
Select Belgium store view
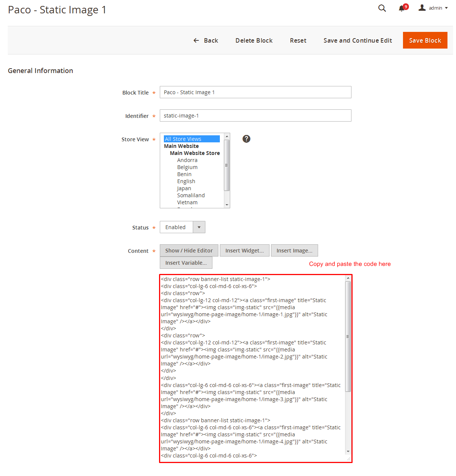(187, 167)
